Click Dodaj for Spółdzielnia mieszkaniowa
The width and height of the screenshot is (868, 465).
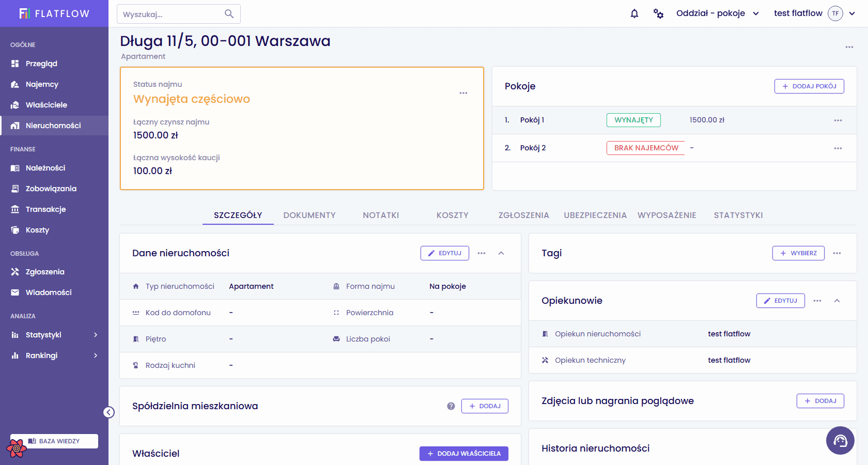[x=485, y=406]
